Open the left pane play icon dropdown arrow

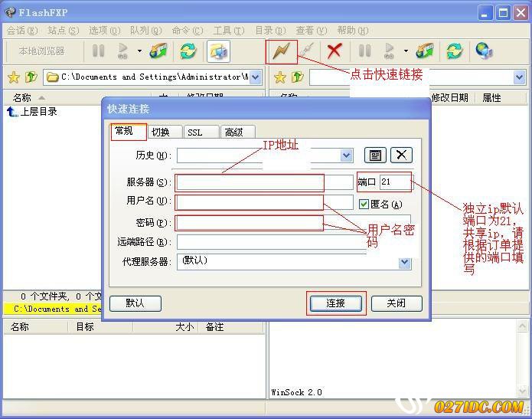(x=139, y=51)
